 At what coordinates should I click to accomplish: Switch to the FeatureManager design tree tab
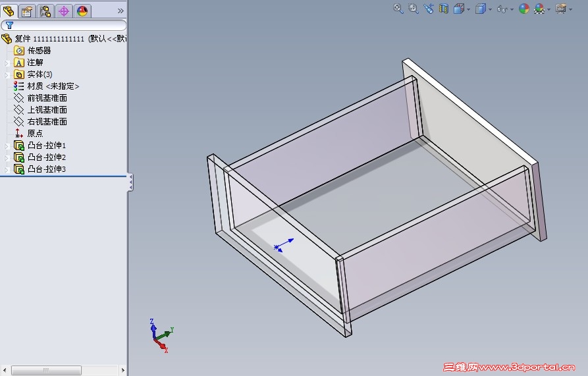9,11
